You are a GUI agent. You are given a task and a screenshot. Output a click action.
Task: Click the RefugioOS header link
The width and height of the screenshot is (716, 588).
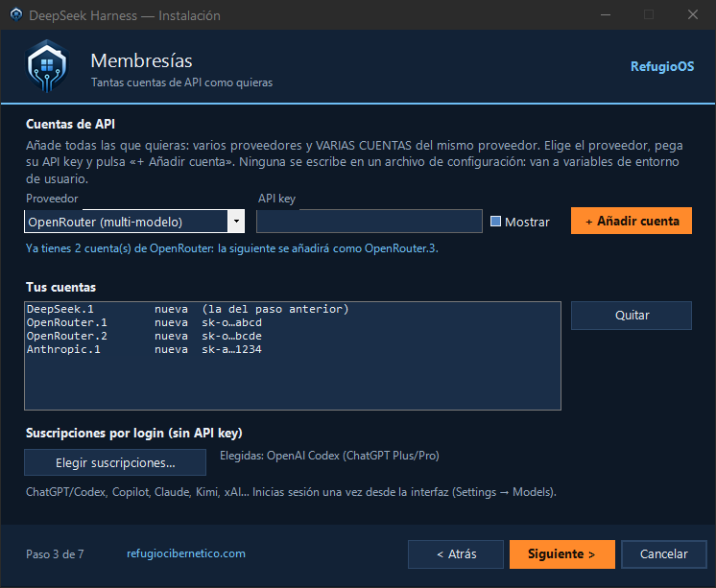[662, 66]
